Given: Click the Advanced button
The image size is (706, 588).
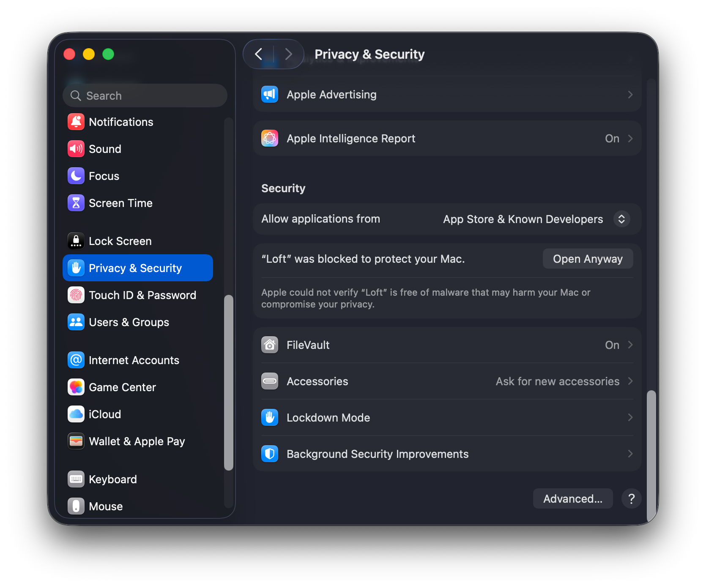Looking at the screenshot, I should (x=573, y=498).
